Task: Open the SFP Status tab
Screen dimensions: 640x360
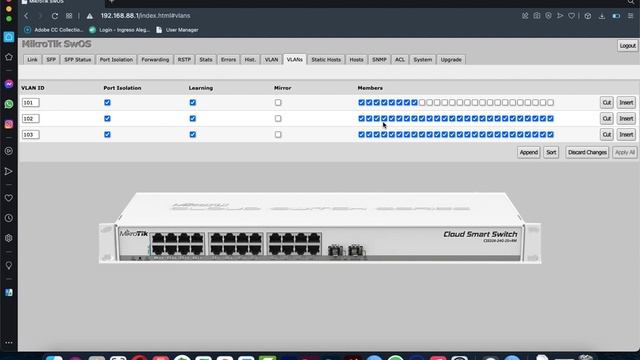Action: pos(78,60)
